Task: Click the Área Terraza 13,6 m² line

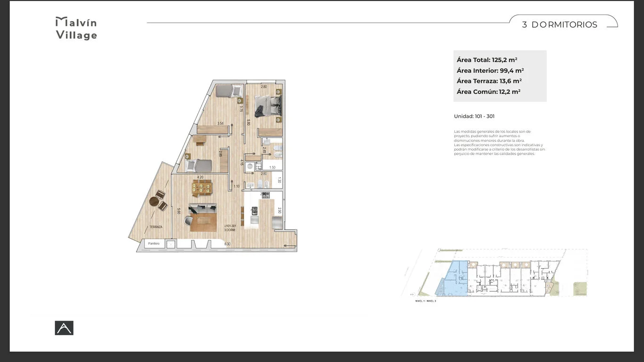Action: point(489,81)
